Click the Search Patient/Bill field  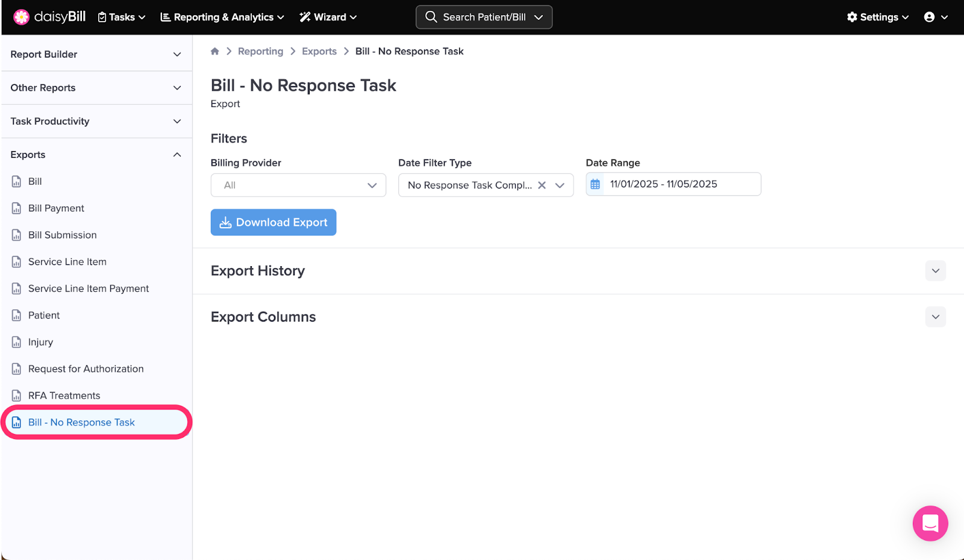(x=484, y=17)
